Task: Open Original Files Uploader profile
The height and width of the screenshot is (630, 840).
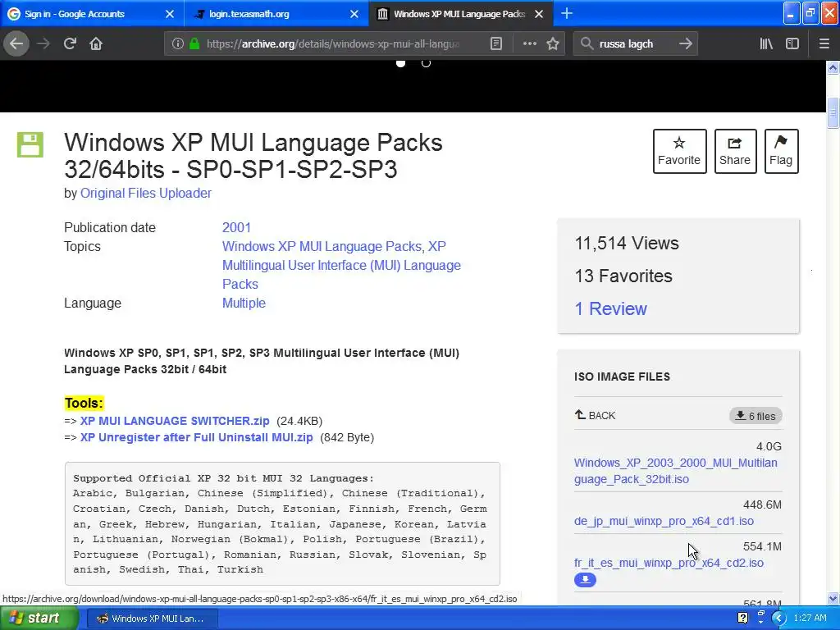Action: [x=146, y=193]
